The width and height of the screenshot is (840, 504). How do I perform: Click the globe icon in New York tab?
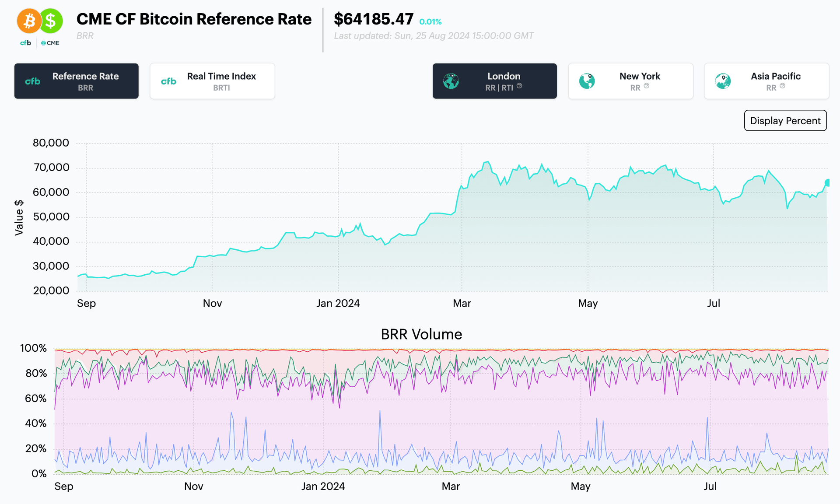[587, 81]
